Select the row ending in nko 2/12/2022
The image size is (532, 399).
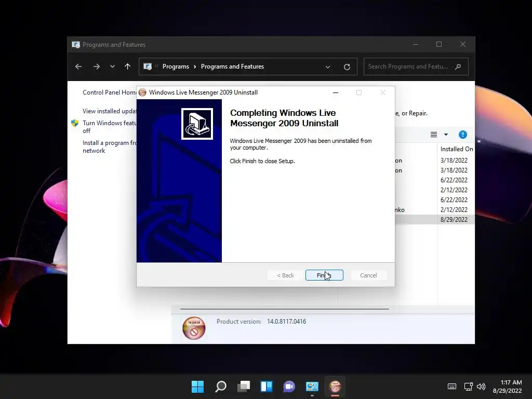435,210
